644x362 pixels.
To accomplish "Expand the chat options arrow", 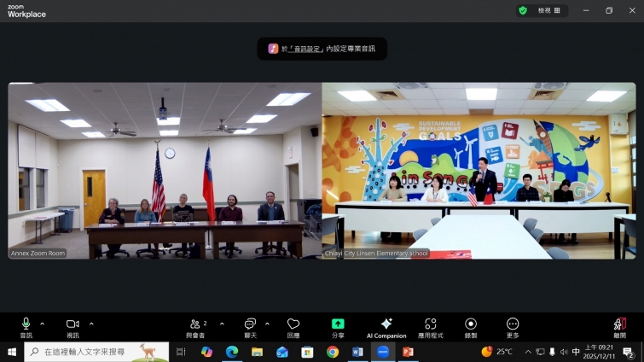I will tap(267, 324).
